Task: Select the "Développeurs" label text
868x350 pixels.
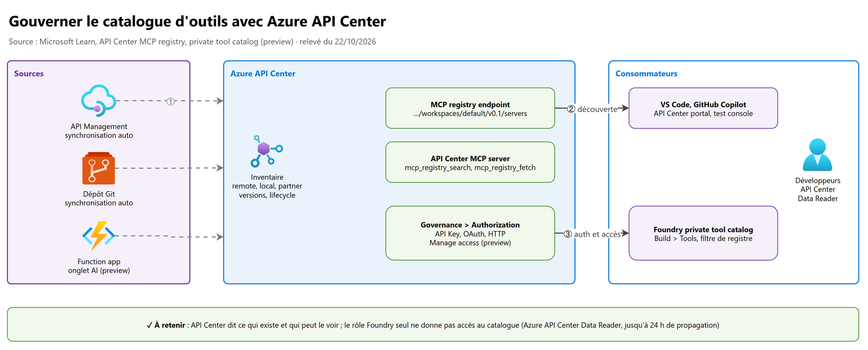Action: [818, 181]
